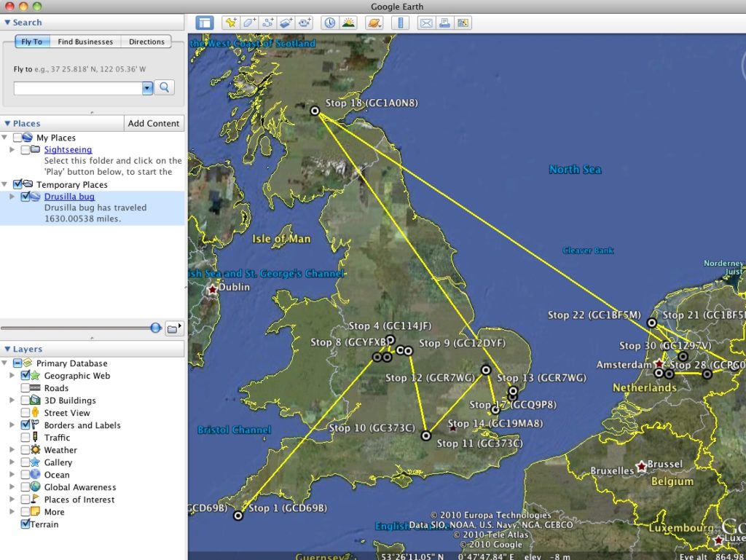Show historical imagery with the clock icon

tap(329, 23)
